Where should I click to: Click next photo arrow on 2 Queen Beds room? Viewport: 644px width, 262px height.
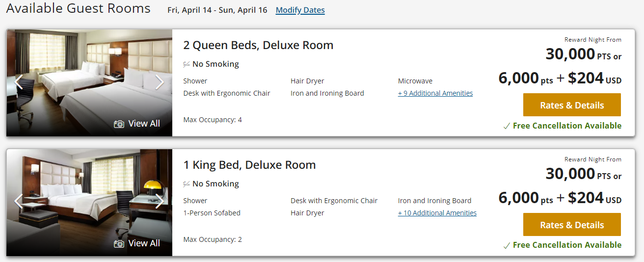(x=160, y=82)
